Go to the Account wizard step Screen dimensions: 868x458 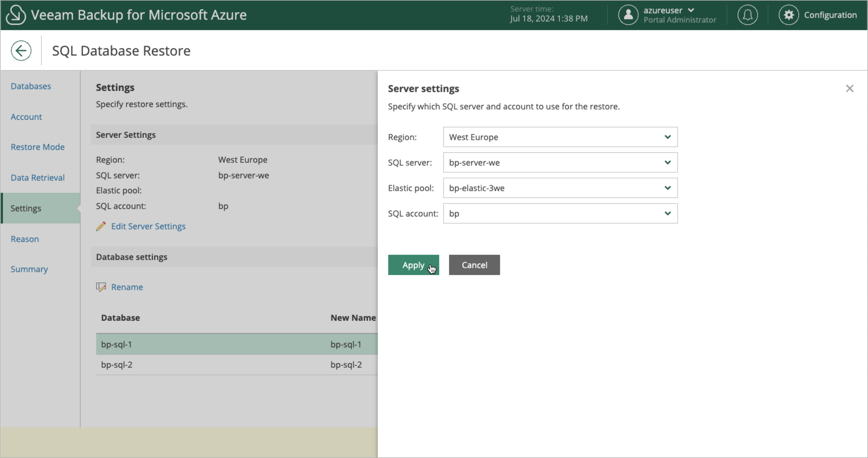(26, 117)
